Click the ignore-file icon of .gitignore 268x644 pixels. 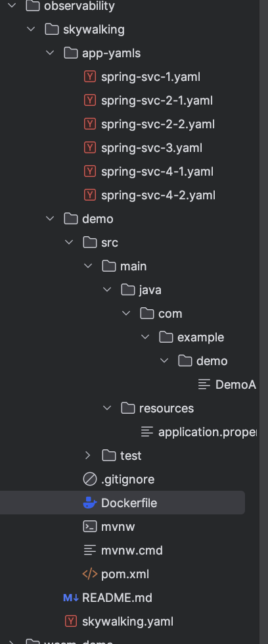90,479
